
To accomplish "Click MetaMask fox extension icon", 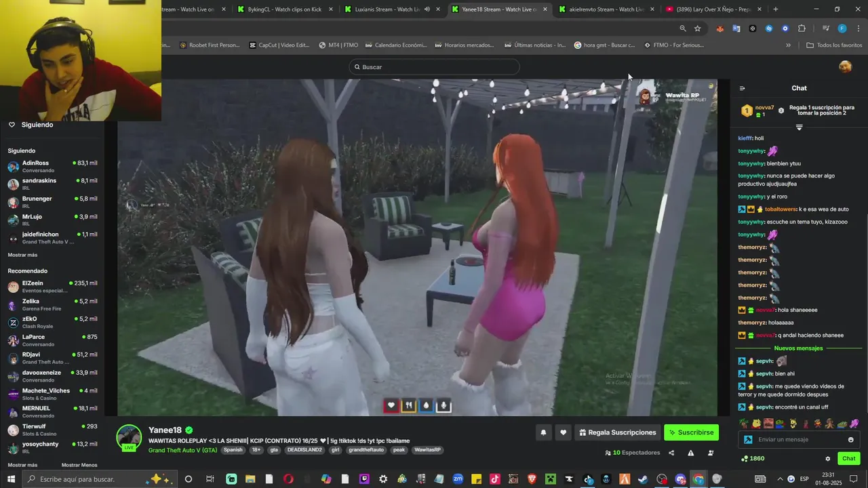I will coord(719,28).
